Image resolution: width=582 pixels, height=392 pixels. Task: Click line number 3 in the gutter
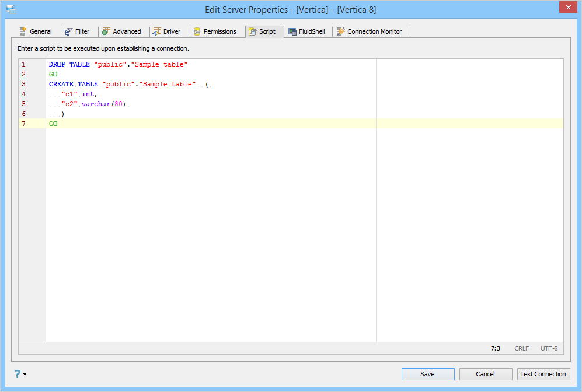pos(24,84)
